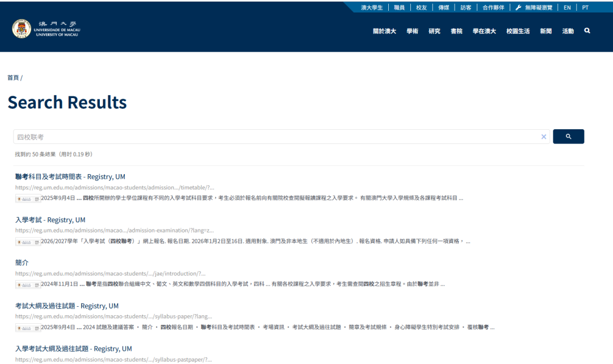Switch language to EN
The width and height of the screenshot is (613, 364).
[567, 7]
